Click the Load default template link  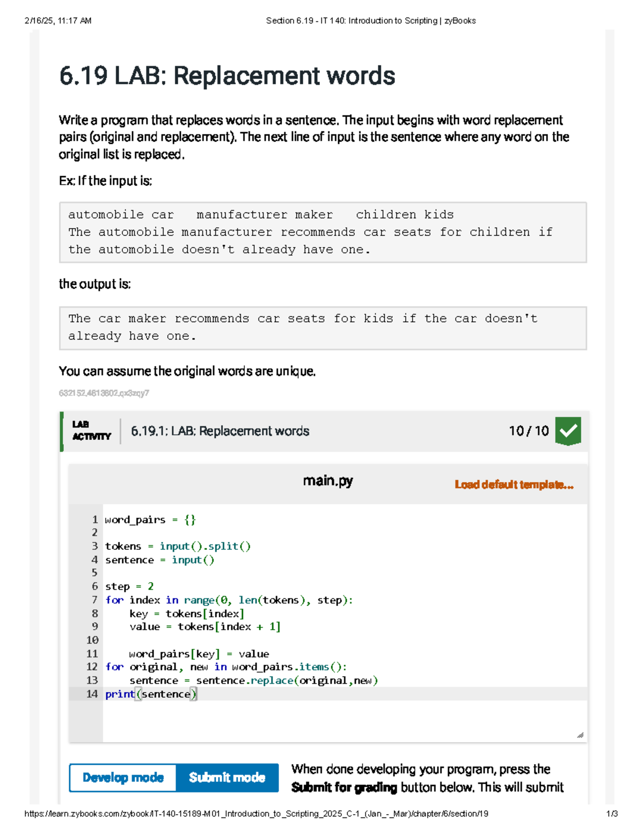coord(514,485)
